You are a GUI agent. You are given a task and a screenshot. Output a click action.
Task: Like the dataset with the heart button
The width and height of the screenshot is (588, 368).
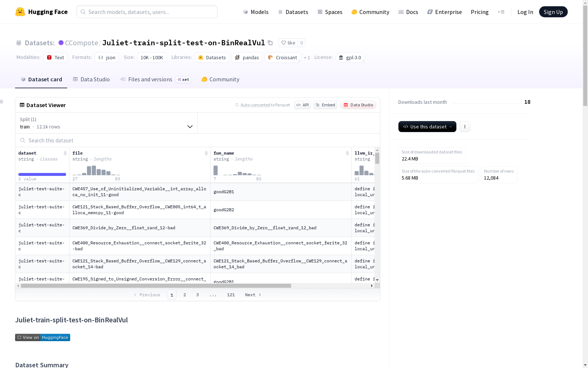pos(288,43)
